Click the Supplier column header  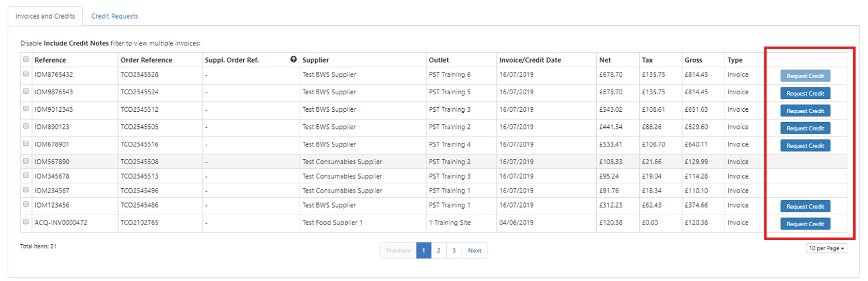[316, 60]
